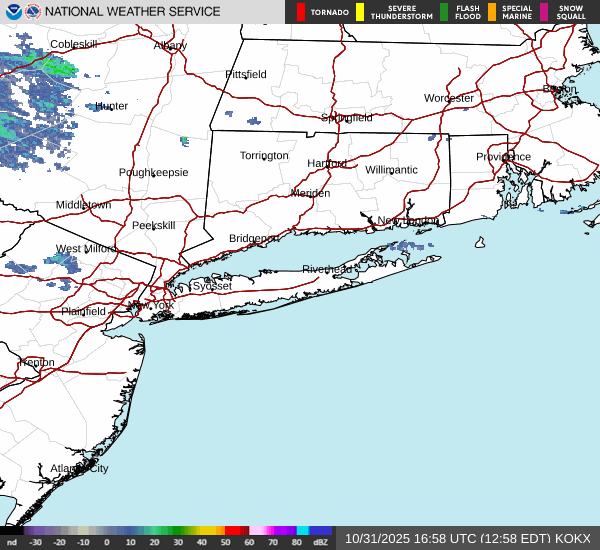Click the Worcester city label
Viewport: 600px width, 550px height.
coord(448,98)
